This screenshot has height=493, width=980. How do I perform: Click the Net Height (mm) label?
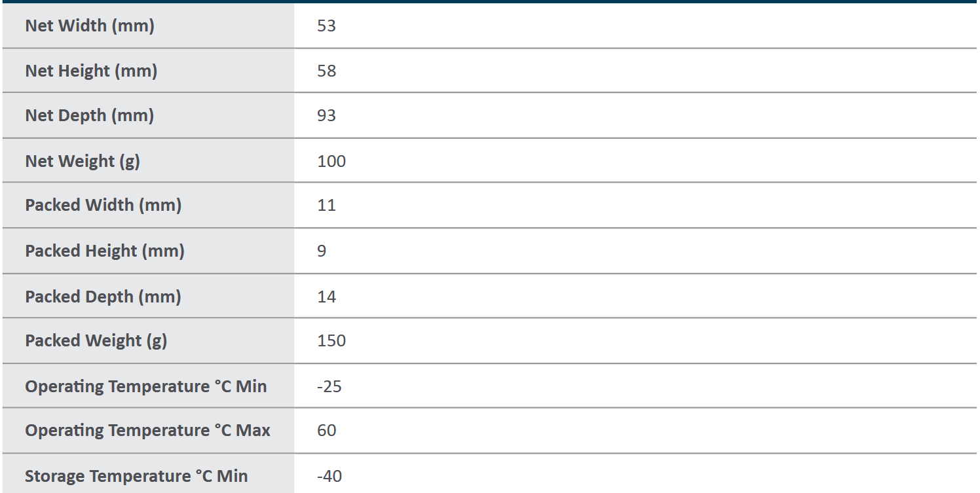91,71
